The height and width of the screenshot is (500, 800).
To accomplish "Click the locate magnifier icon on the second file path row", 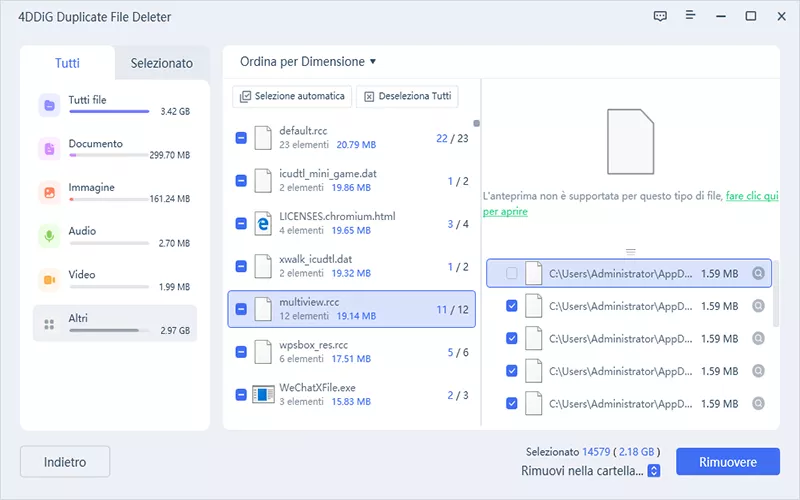I will click(x=759, y=306).
